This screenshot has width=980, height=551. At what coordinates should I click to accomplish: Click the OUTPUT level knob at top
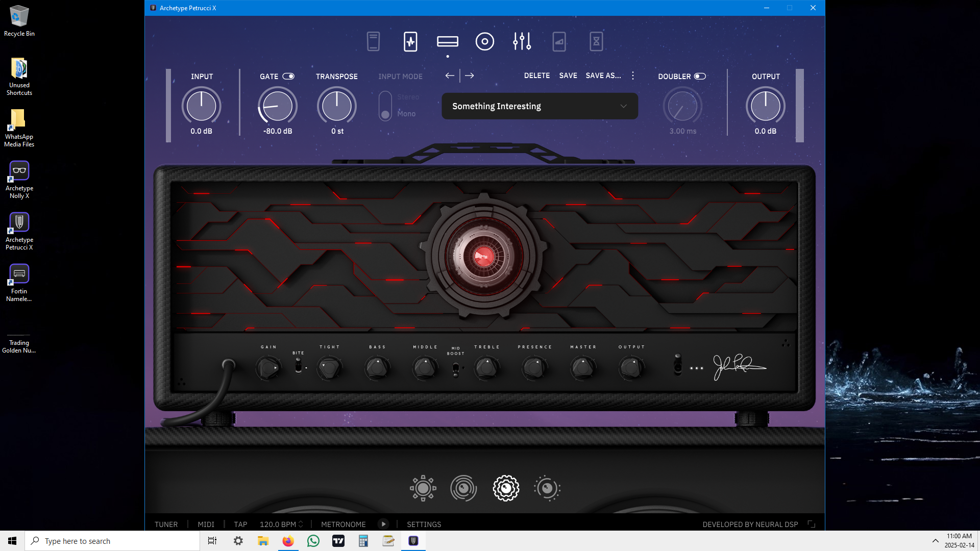[x=766, y=106]
